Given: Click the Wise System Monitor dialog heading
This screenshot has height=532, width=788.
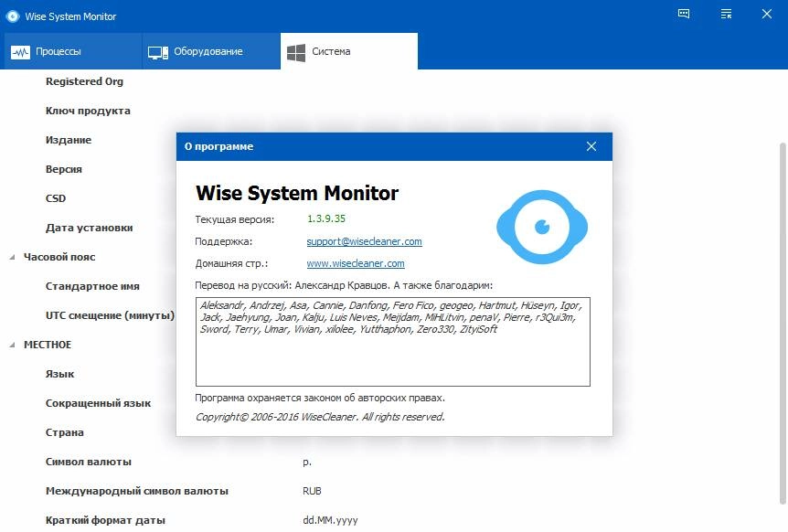Looking at the screenshot, I should [297, 193].
